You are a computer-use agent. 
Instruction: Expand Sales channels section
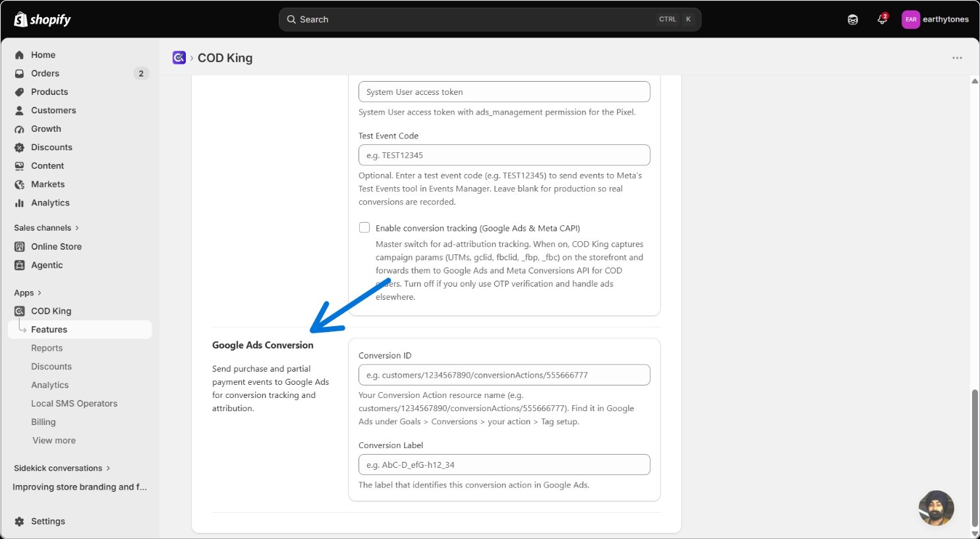[46, 228]
